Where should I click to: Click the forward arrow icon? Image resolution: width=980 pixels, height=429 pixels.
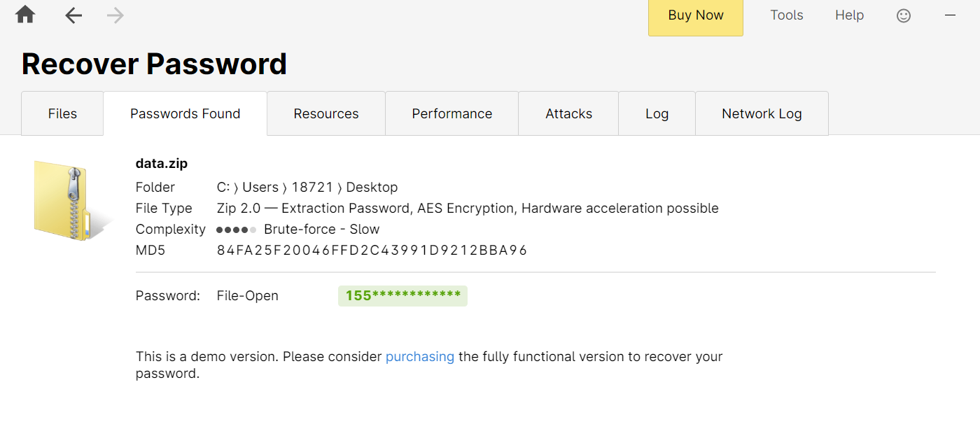pos(115,15)
